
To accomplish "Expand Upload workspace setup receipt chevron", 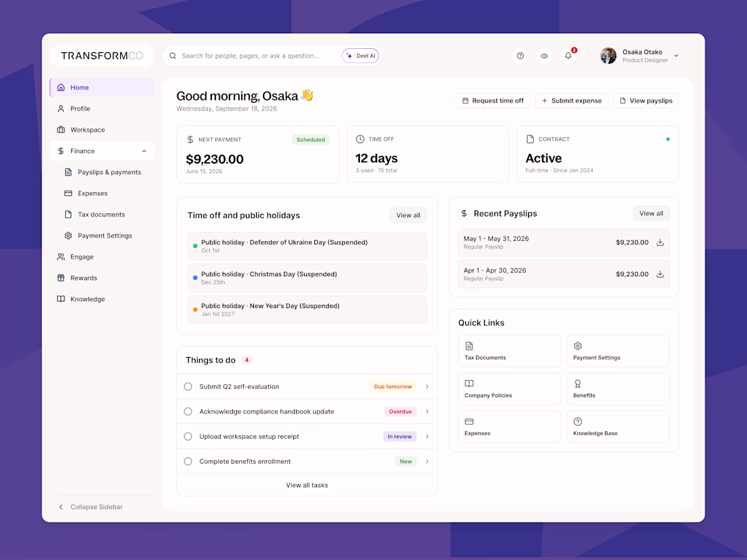I will 427,436.
